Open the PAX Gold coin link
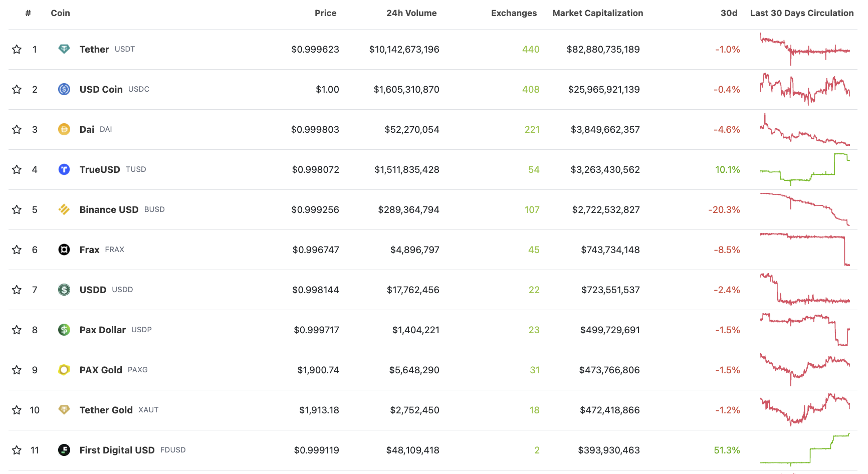Viewport: 868px width, 474px height. coord(101,370)
